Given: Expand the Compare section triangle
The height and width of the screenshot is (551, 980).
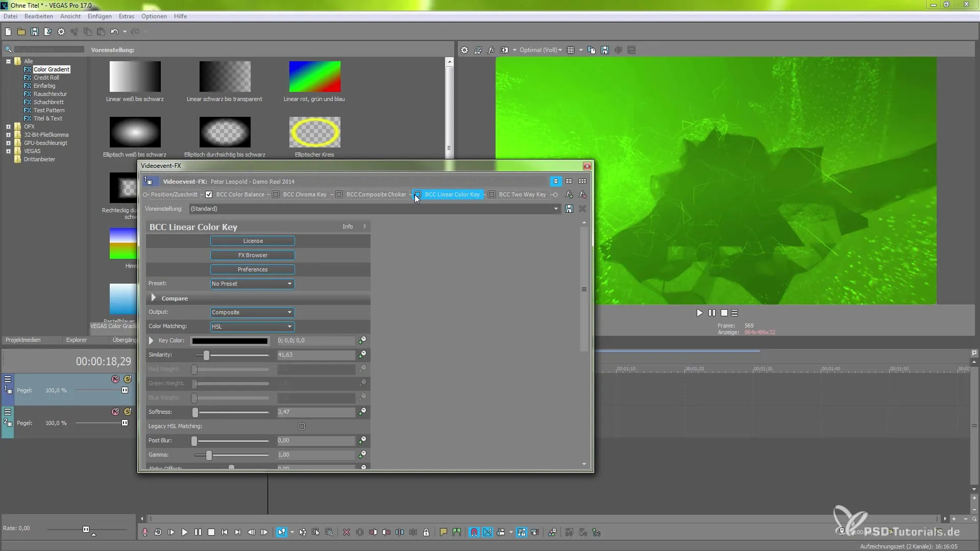Looking at the screenshot, I should [153, 298].
